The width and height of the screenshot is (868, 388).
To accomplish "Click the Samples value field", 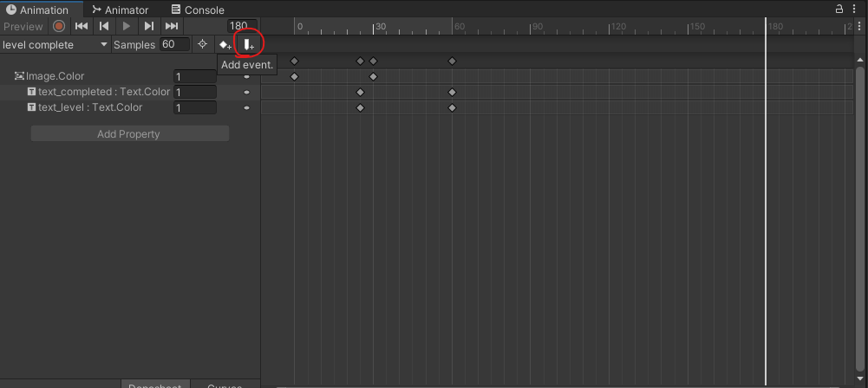I will point(175,44).
